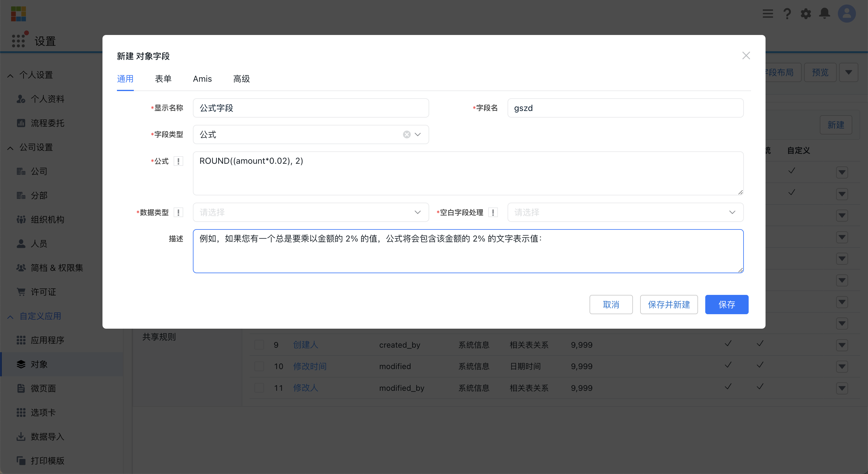Click the 公式 warning icon
Image resolution: width=868 pixels, height=474 pixels.
click(x=178, y=160)
